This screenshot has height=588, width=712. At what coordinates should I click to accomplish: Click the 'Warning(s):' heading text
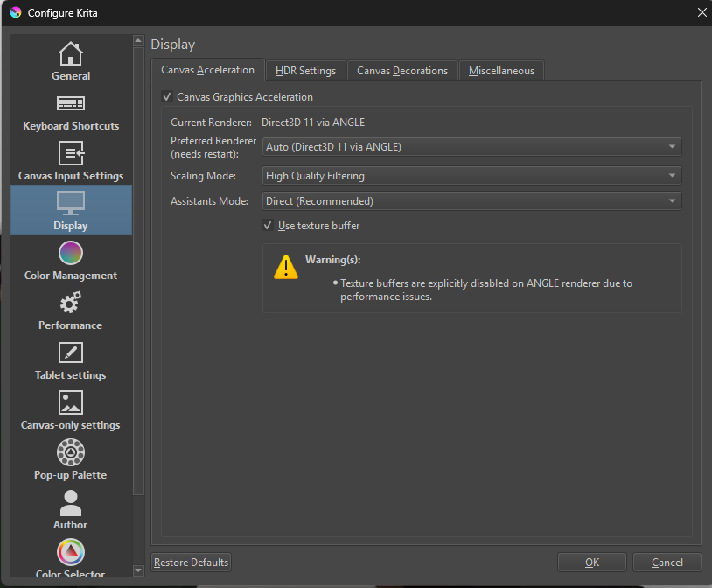point(333,260)
